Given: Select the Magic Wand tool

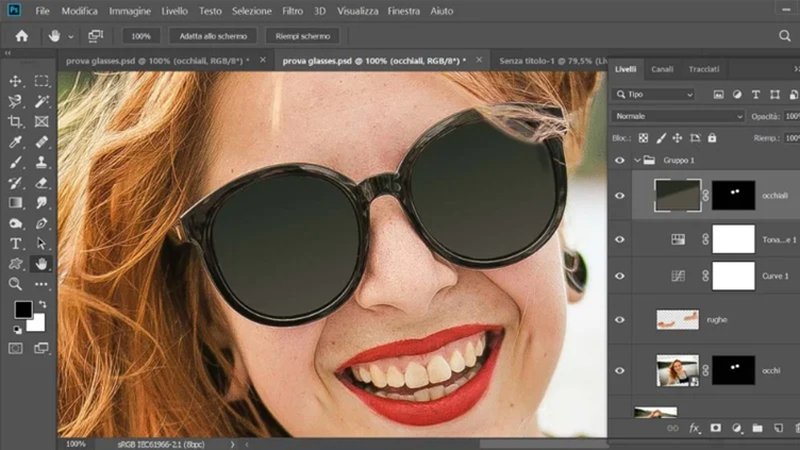Looking at the screenshot, I should pos(41,101).
